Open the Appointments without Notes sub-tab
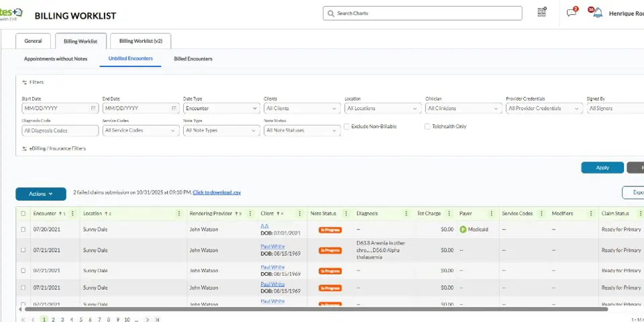Viewport: 644px width, 322px height. (56, 59)
